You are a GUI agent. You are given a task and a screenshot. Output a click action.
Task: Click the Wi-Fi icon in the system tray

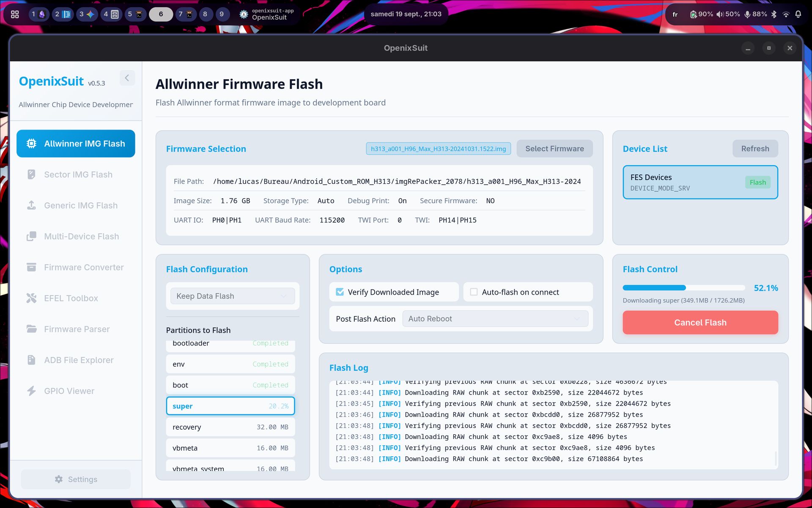[x=786, y=14]
